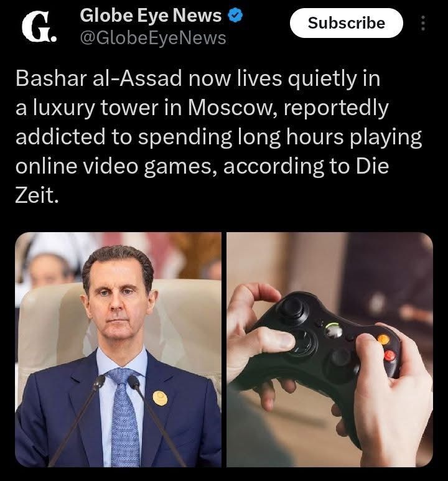Click the blue patterned tie in the photo
The image size is (448, 481).
pos(123,419)
